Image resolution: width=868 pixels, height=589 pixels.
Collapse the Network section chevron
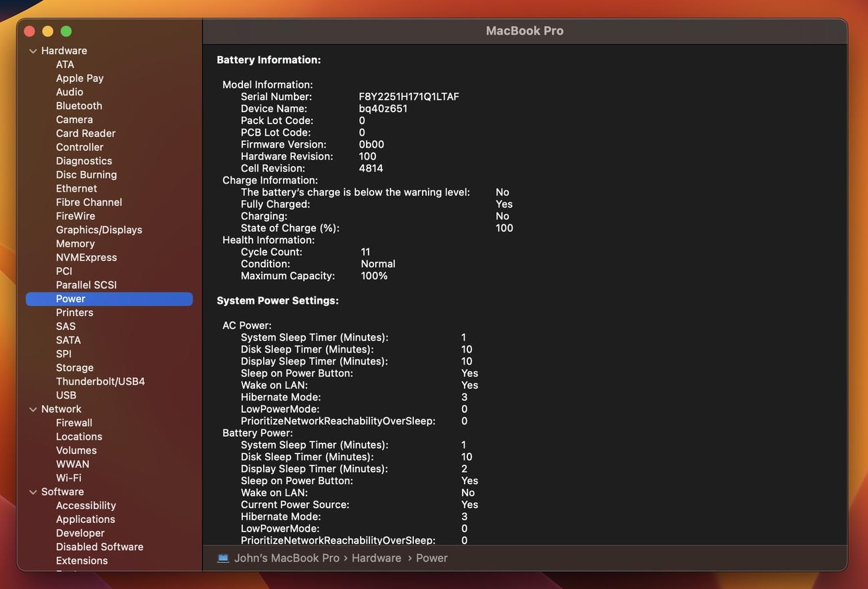(33, 409)
